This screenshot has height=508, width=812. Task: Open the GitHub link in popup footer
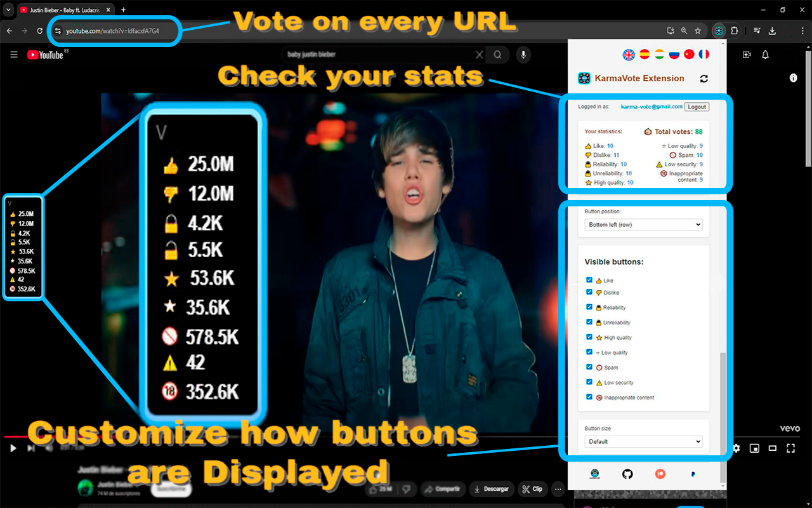click(x=627, y=474)
